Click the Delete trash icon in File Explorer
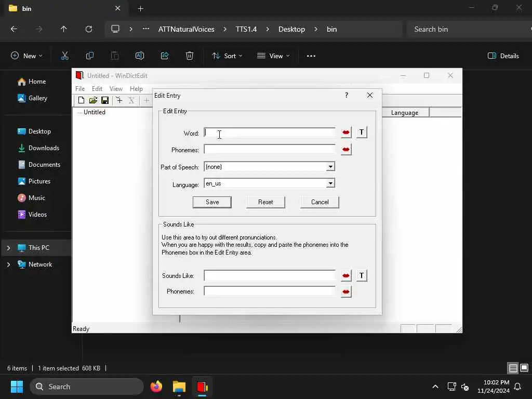The image size is (532, 399). [190, 56]
